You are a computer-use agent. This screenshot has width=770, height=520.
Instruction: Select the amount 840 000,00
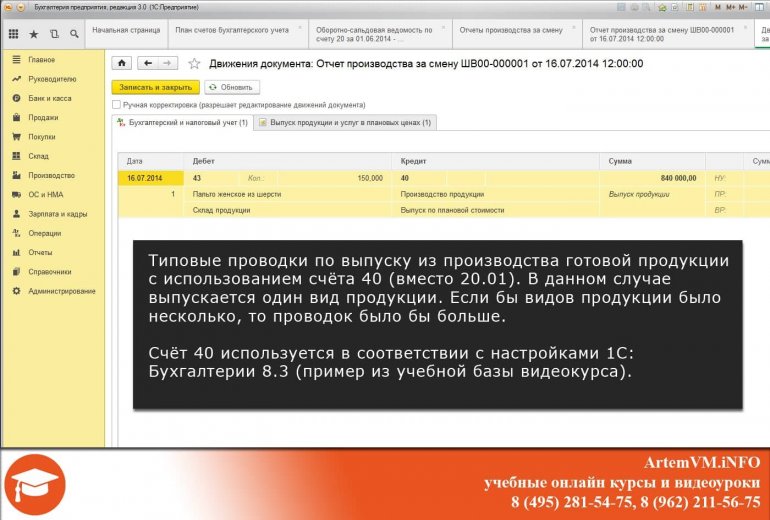pyautogui.click(x=652, y=178)
